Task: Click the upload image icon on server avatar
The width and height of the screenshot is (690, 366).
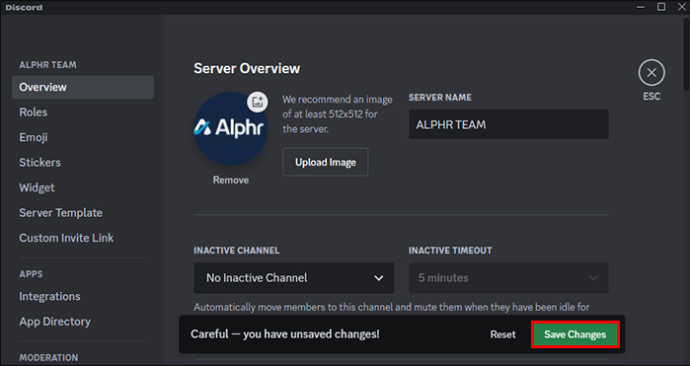Action: (257, 102)
